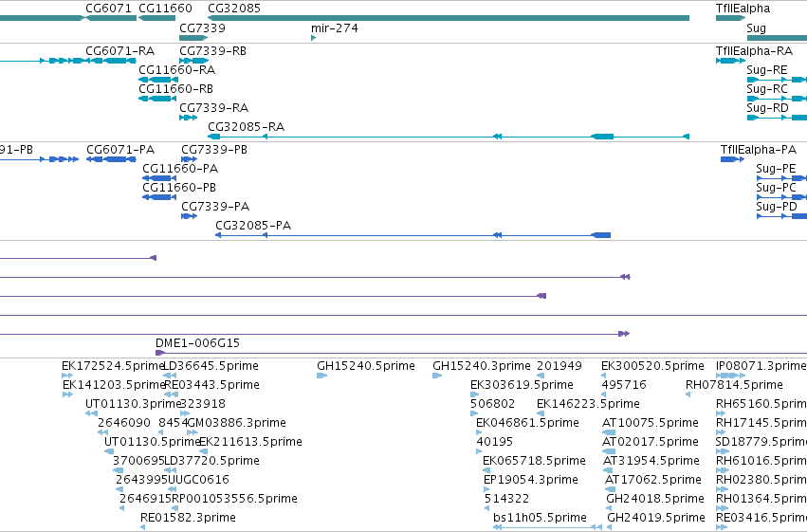The height and width of the screenshot is (532, 807).
Task: Select transcript Sug-RD
Action: (767, 108)
